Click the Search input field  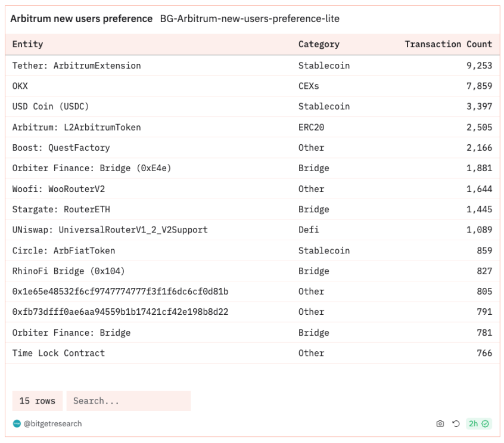coord(128,401)
